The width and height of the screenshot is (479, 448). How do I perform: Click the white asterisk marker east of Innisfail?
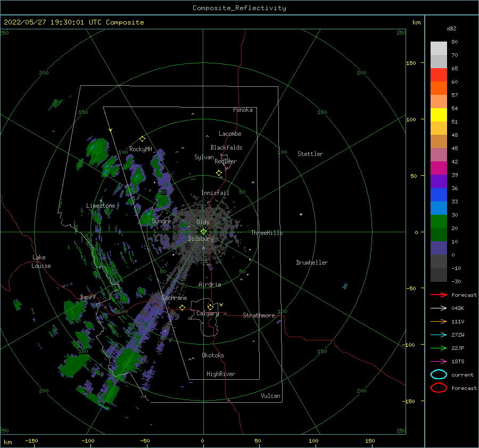[x=253, y=183]
